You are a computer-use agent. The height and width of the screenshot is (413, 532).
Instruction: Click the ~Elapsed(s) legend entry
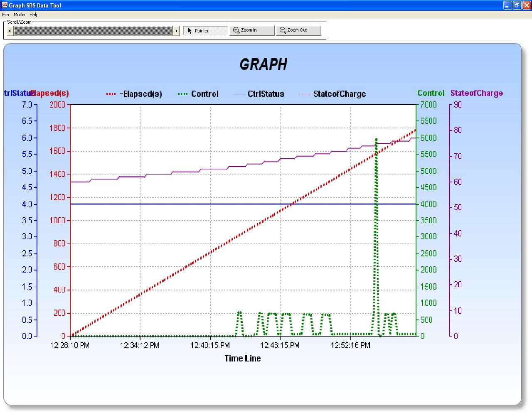[x=134, y=94]
